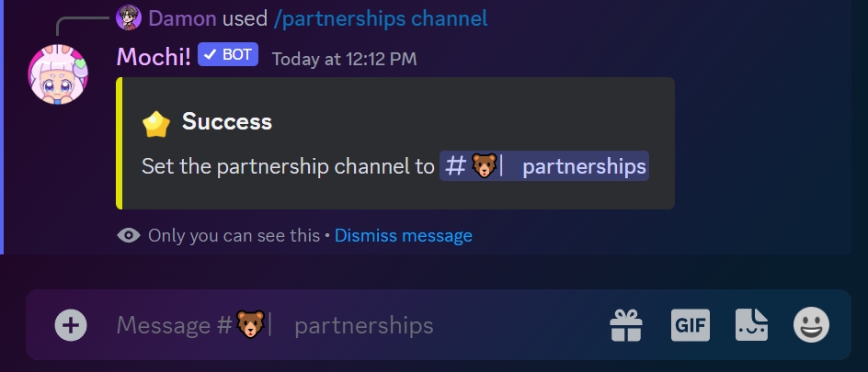This screenshot has height=372, width=868.
Task: Click the /partnerships channel command link
Action: pos(381,18)
